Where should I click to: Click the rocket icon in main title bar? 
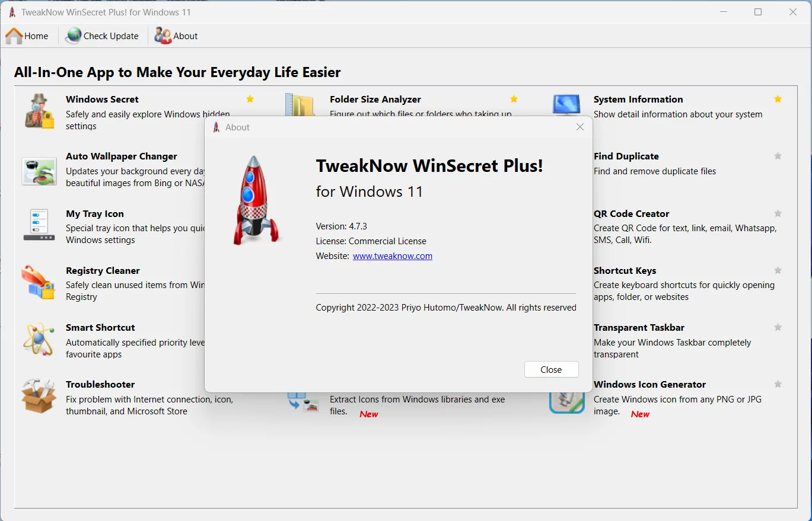(x=12, y=12)
